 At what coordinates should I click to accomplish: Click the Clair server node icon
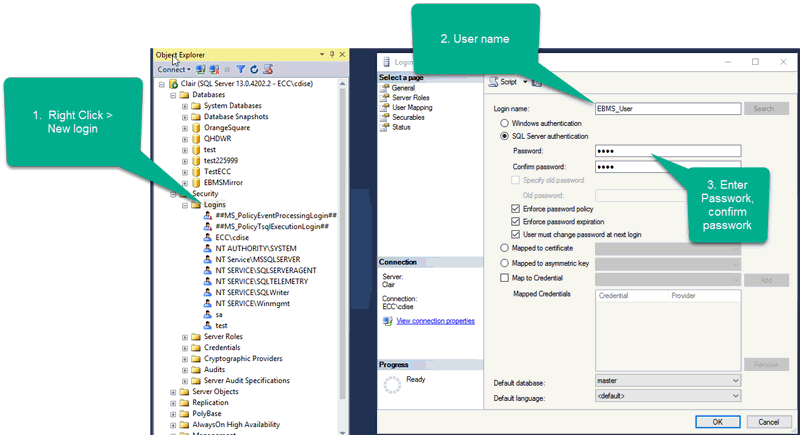(x=173, y=84)
